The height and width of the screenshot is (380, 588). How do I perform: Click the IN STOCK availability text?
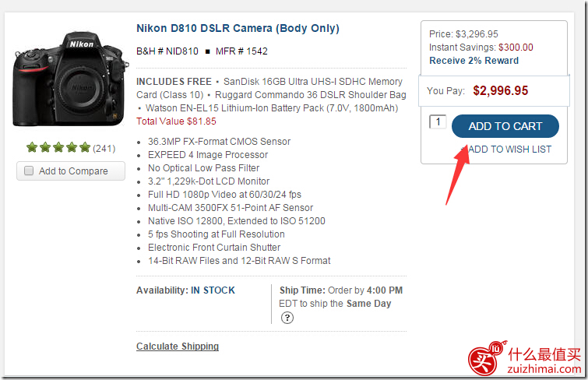(213, 290)
